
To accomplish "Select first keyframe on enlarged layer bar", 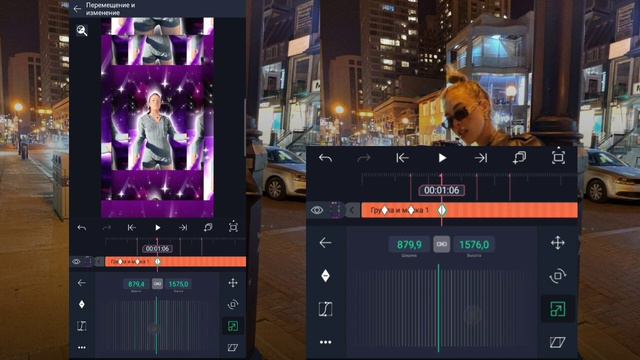I will pos(385,210).
